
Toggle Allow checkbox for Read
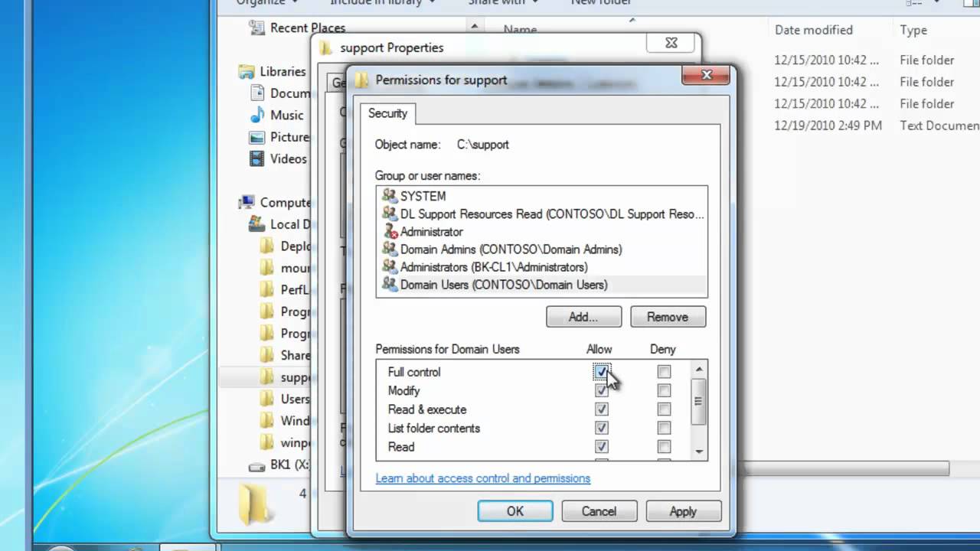point(602,447)
